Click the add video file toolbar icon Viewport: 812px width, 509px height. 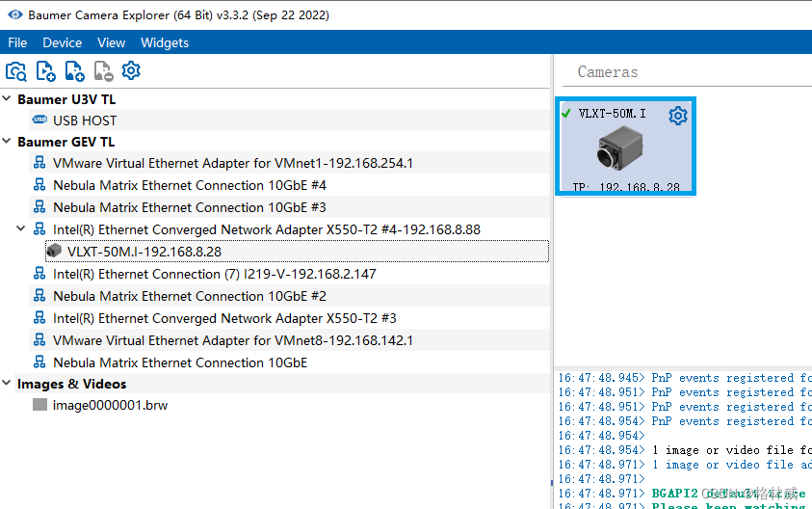pyautogui.click(x=45, y=71)
